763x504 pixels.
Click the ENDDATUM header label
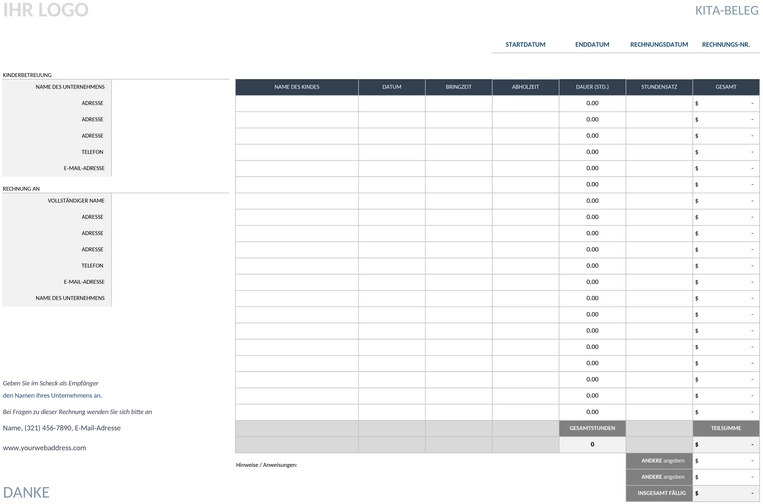click(x=592, y=44)
